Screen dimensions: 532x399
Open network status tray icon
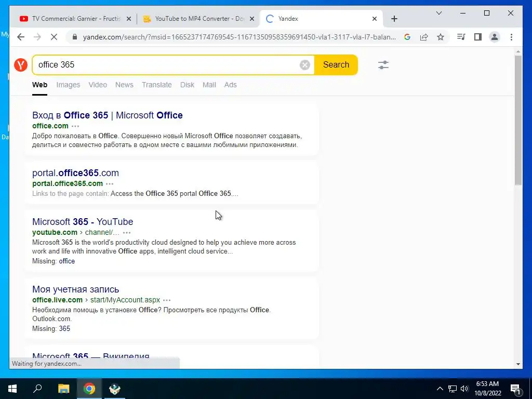pos(453,389)
